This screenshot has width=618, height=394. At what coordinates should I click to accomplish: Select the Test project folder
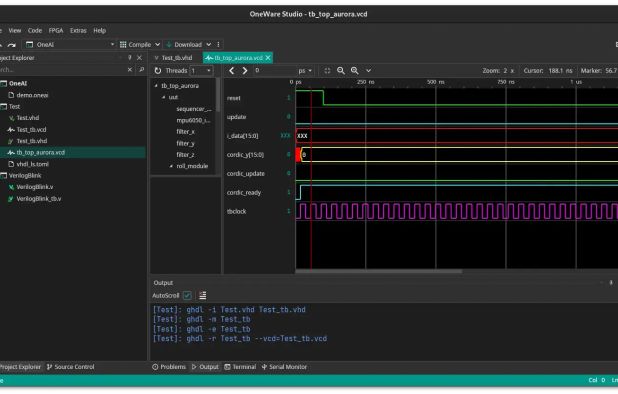tap(14, 106)
